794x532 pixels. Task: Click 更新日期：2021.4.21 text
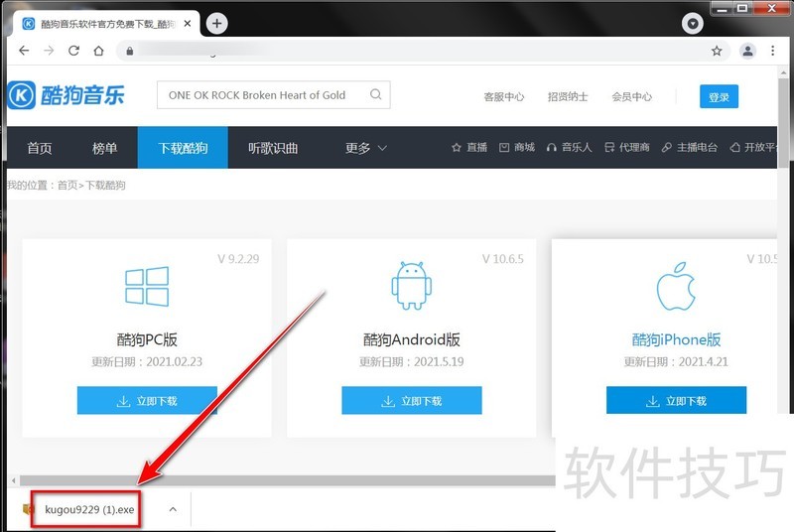pyautogui.click(x=676, y=362)
